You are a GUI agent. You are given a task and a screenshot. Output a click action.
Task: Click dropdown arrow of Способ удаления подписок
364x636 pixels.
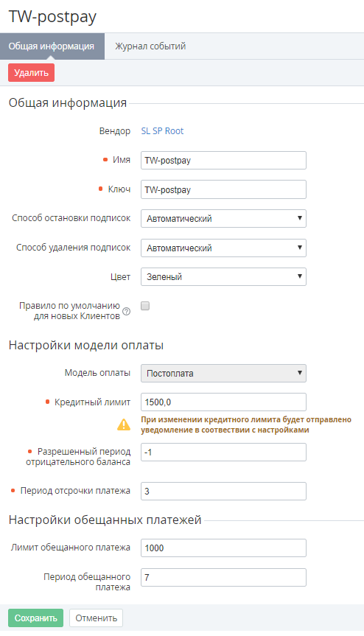tap(300, 248)
